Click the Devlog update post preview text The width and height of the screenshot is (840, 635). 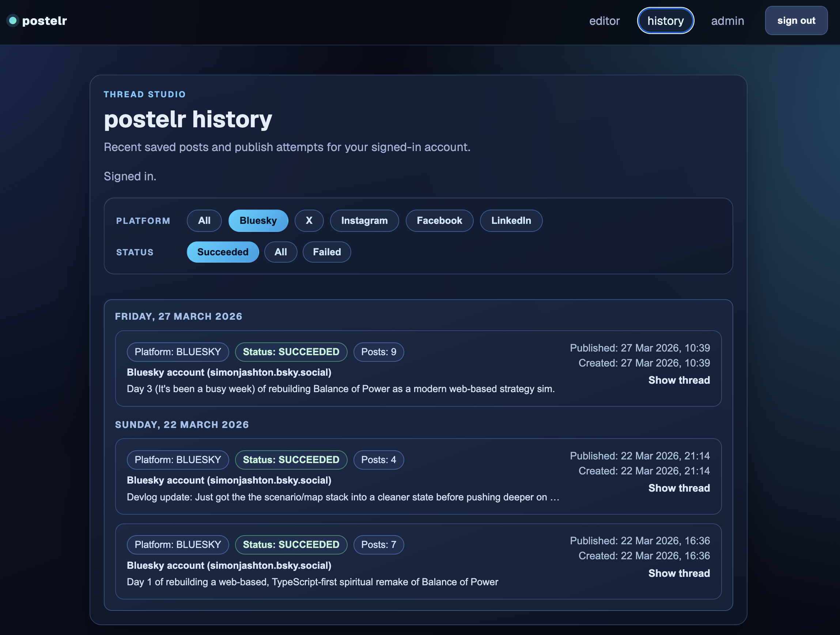tap(343, 497)
